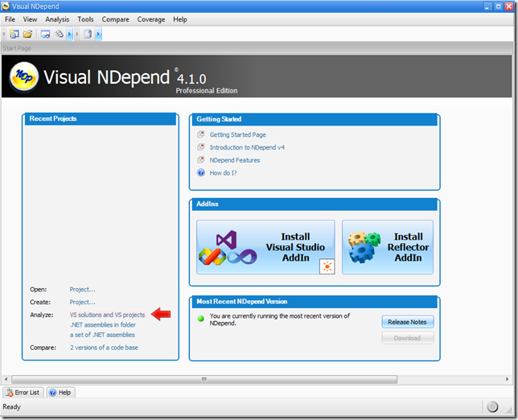Click the 'Ready' status bar text

point(11,407)
